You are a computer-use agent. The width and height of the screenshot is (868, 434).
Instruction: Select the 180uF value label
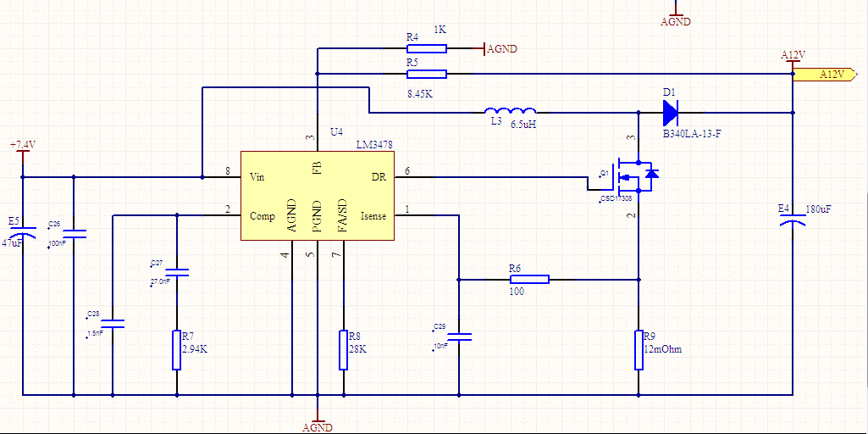coord(819,209)
